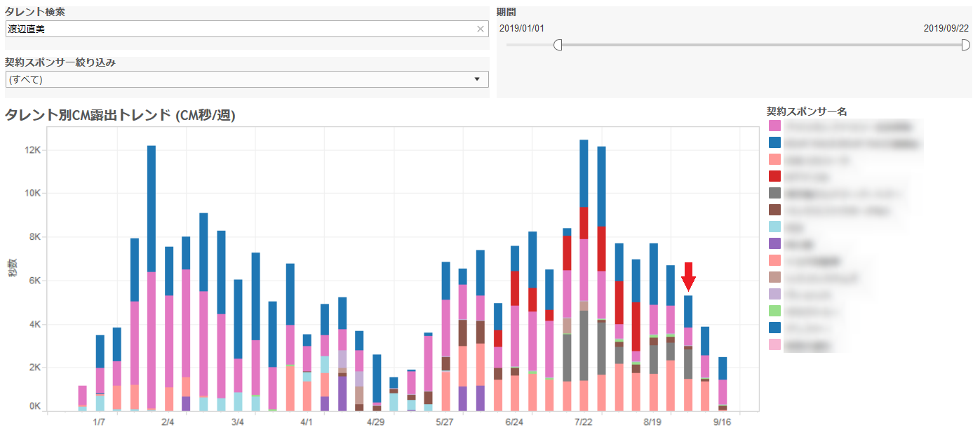
Task: Clear the talent search field with X
Action: pos(481,29)
